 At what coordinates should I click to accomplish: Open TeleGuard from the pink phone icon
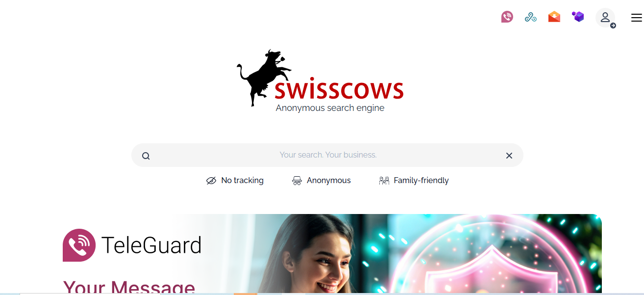click(x=507, y=17)
